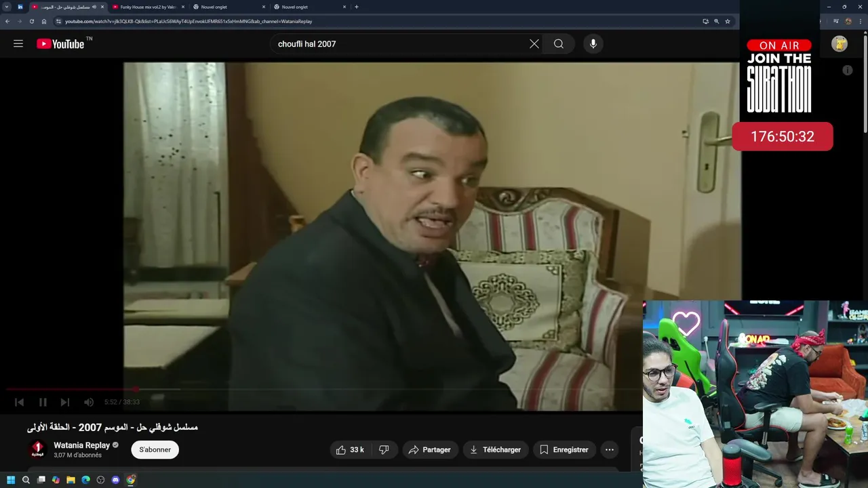Select the Chrome icon in taskbar
868x488 pixels.
tap(130, 480)
